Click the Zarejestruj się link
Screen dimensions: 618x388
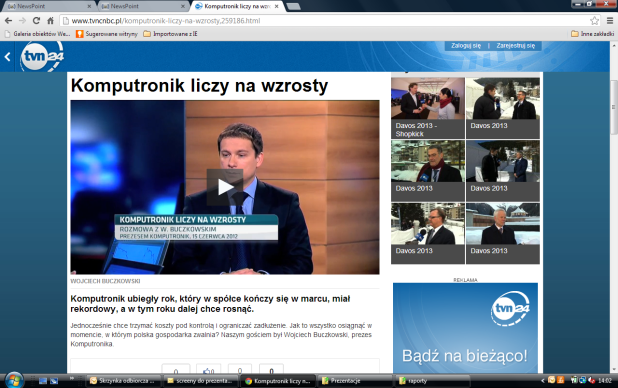coord(516,46)
